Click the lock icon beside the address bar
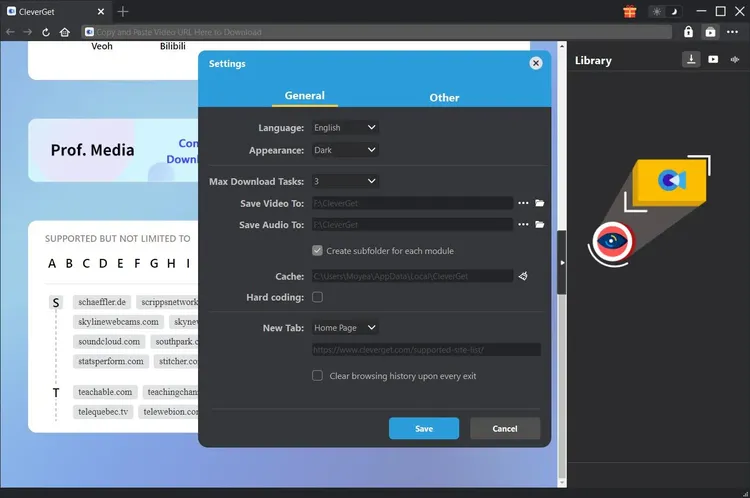 688,32
